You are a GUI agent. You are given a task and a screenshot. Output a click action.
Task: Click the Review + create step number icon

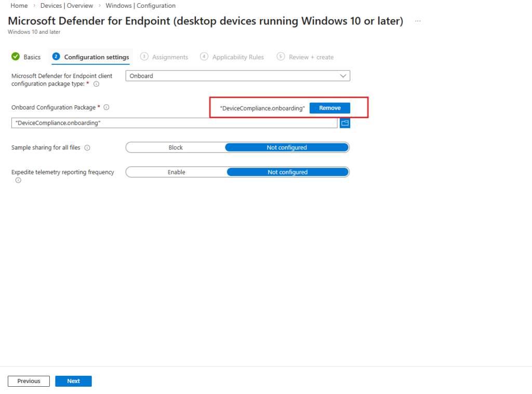click(281, 57)
